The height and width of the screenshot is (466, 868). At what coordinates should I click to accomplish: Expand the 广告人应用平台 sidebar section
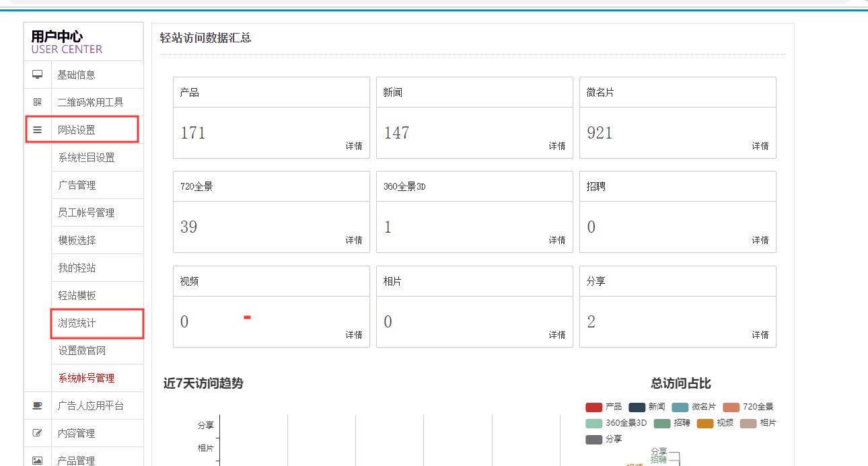tap(91, 405)
